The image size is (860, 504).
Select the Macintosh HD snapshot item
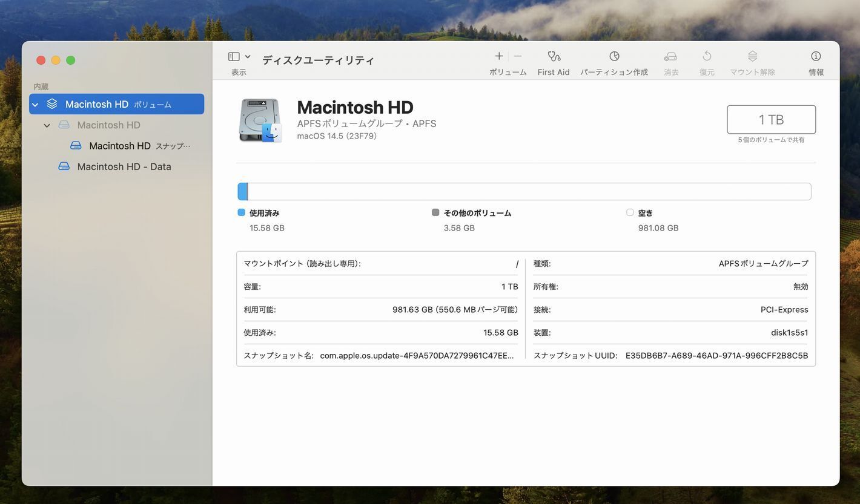(x=120, y=146)
